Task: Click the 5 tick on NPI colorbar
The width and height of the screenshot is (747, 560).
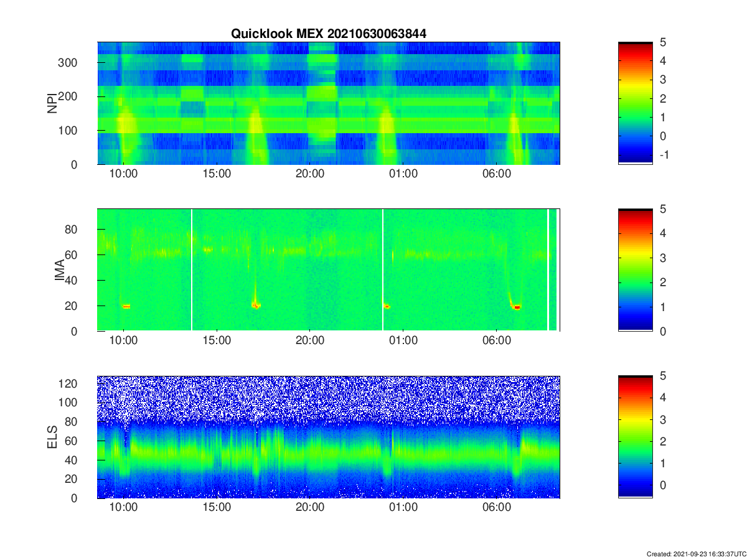Action: [x=664, y=42]
